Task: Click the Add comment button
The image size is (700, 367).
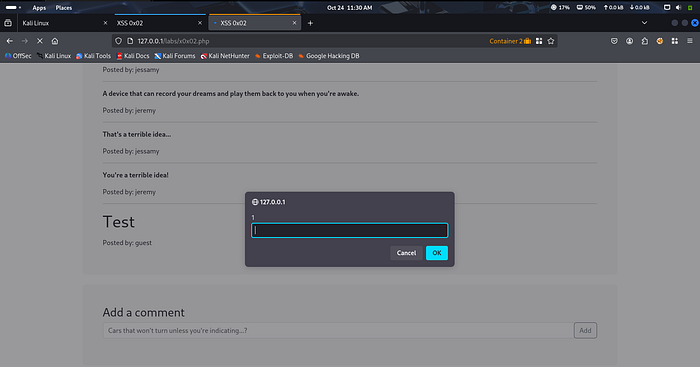Action: tap(585, 330)
